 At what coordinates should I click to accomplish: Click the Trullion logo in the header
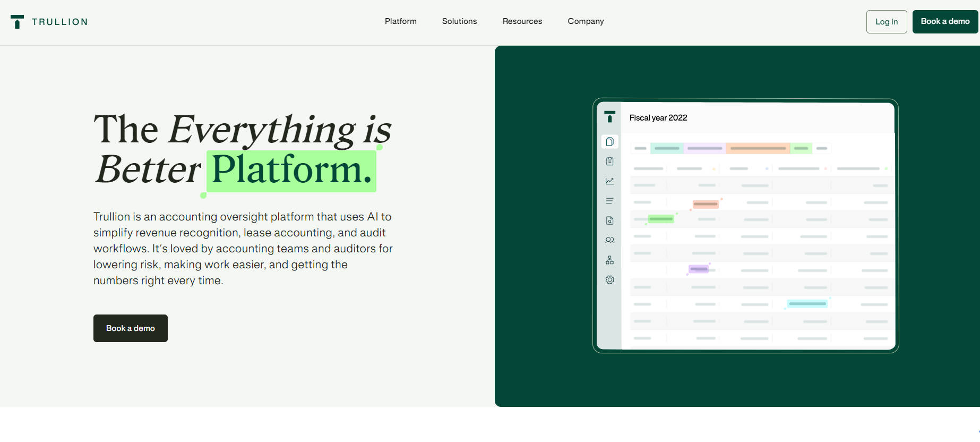pyautogui.click(x=49, y=22)
